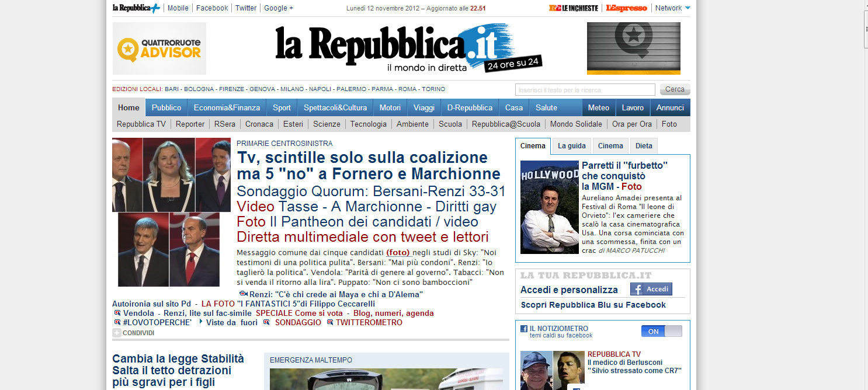This screenshot has width=868, height=390.
Task: Open the Viaggi section
Action: point(424,107)
